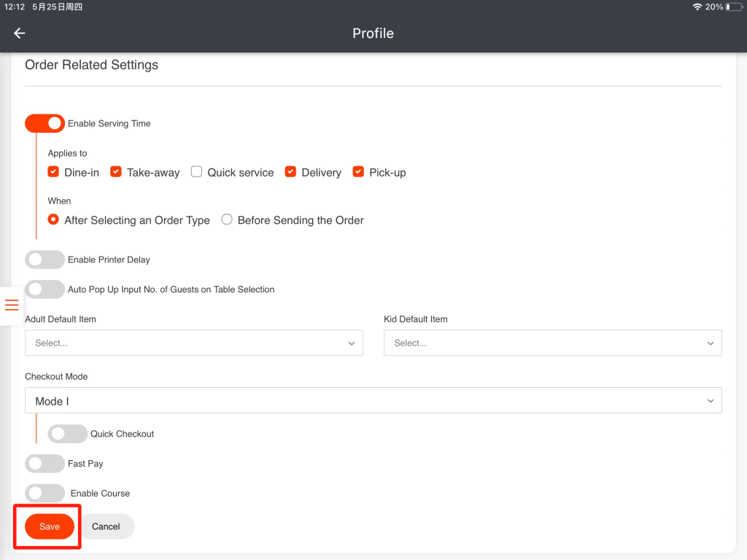Enable the Fast Pay switch

[x=44, y=464]
